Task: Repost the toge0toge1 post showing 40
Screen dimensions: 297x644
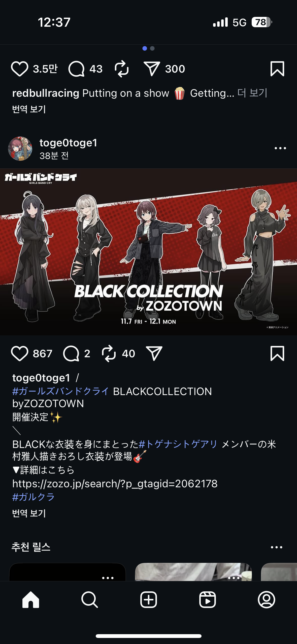Action: pyautogui.click(x=109, y=354)
